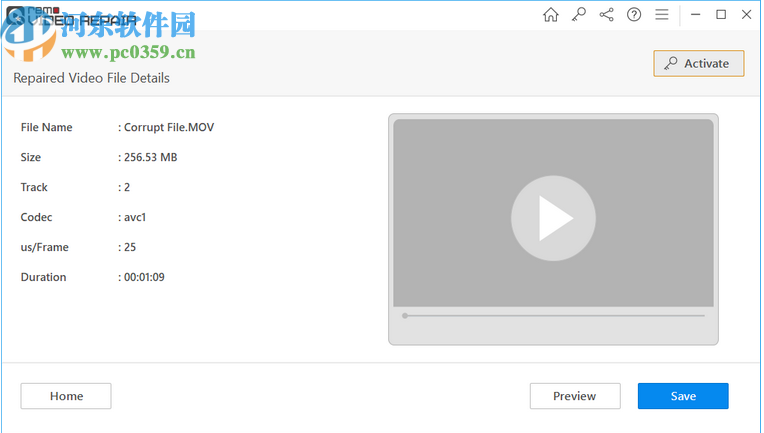Open the key registration icon in title bar

point(579,15)
